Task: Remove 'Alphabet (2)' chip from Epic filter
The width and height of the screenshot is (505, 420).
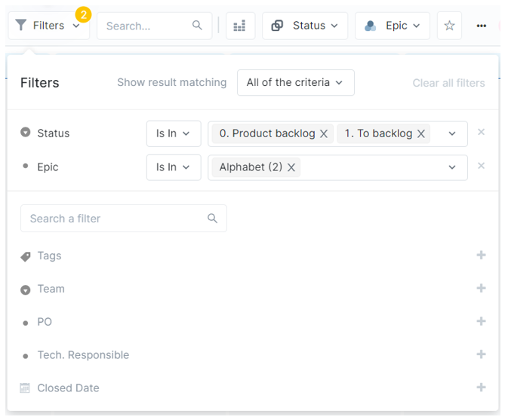Action: 291,167
